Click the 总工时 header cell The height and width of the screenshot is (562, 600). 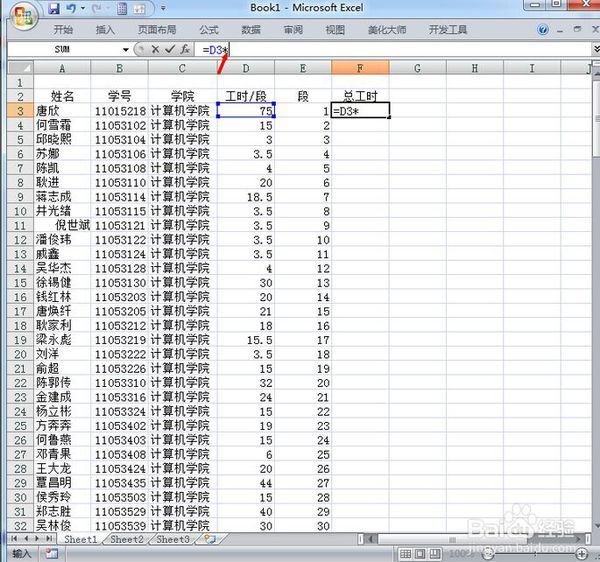coord(360,96)
